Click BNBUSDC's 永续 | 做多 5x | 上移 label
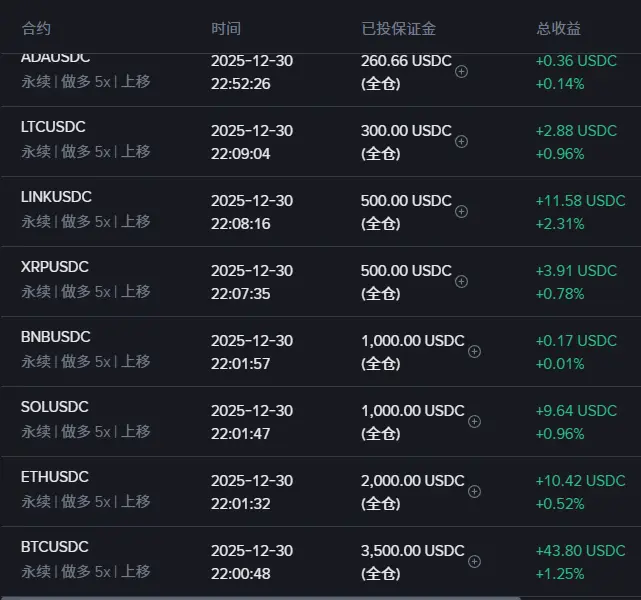 pos(86,361)
